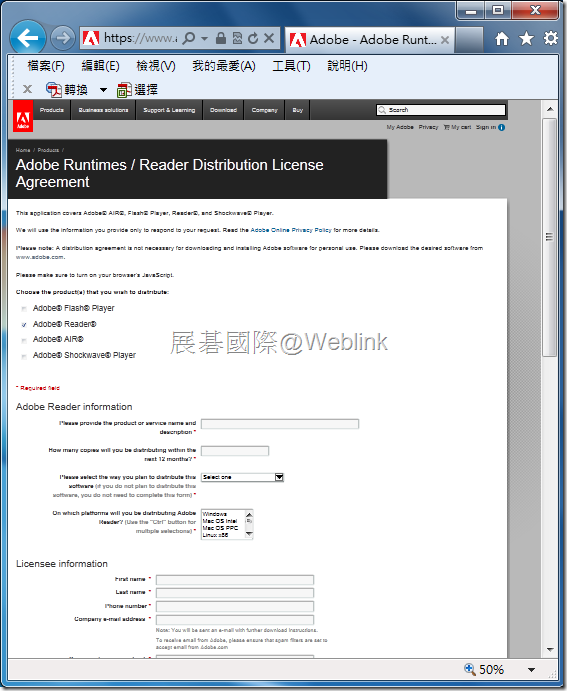Click the My cart shopping cart icon
The image size is (567, 691).
coord(446,127)
